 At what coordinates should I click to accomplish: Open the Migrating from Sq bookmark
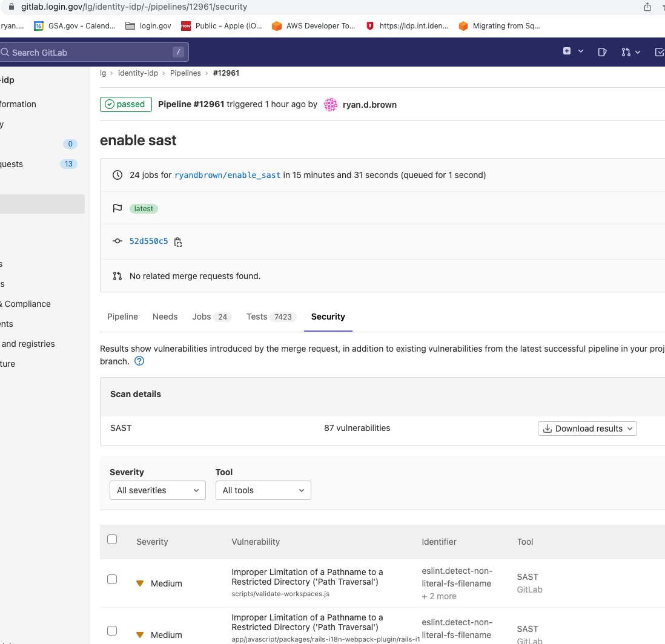click(x=499, y=26)
